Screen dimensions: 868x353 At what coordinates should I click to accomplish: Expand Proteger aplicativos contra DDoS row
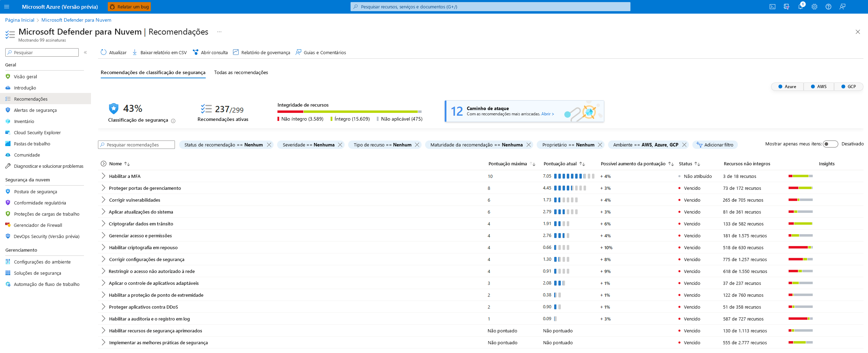point(103,307)
